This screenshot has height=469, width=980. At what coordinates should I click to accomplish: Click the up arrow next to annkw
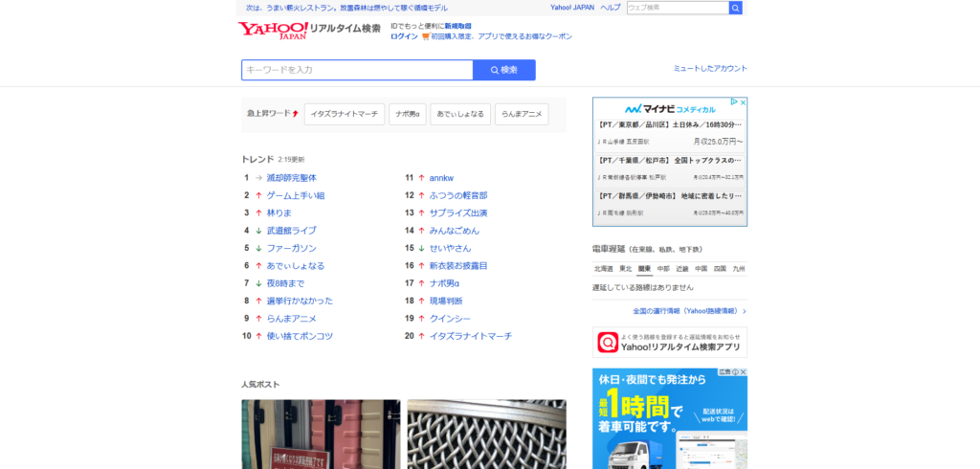coord(421,178)
